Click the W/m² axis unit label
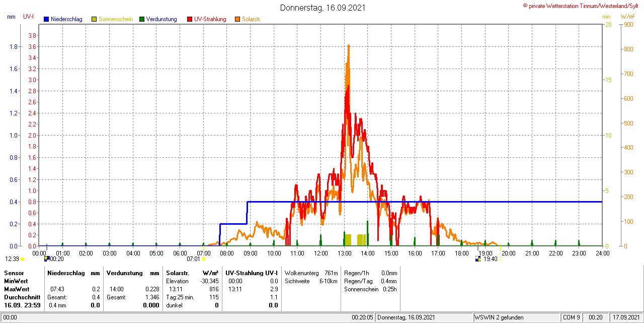The width and height of the screenshot is (644, 323). 628,17
